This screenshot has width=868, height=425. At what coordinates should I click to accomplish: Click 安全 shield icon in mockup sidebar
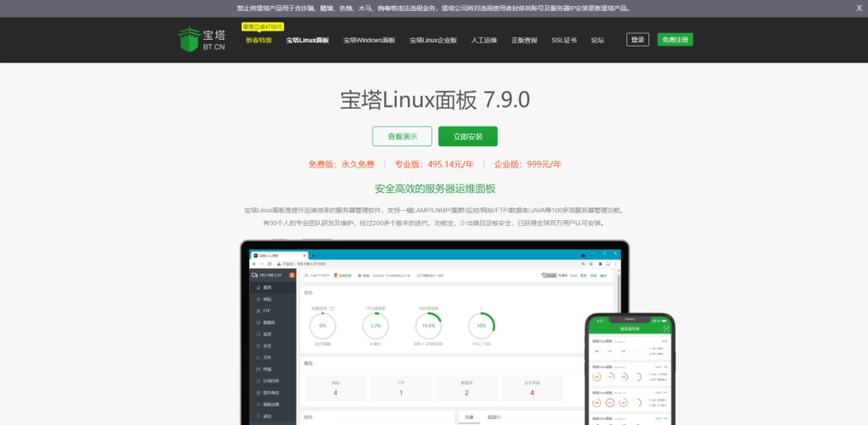(258, 345)
